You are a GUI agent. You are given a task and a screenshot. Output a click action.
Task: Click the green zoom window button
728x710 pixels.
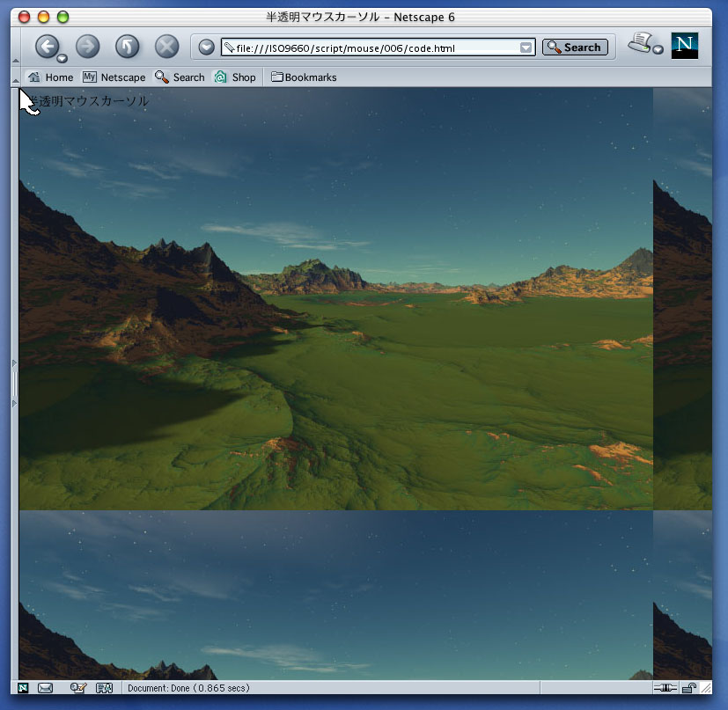[63, 18]
